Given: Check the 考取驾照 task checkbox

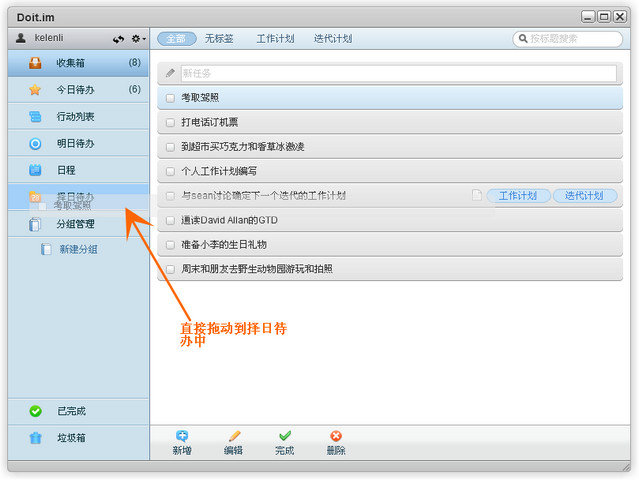Looking at the screenshot, I should (x=170, y=98).
